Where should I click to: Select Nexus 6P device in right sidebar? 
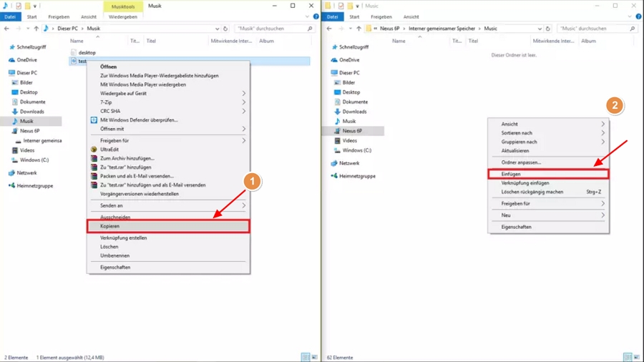click(352, 131)
